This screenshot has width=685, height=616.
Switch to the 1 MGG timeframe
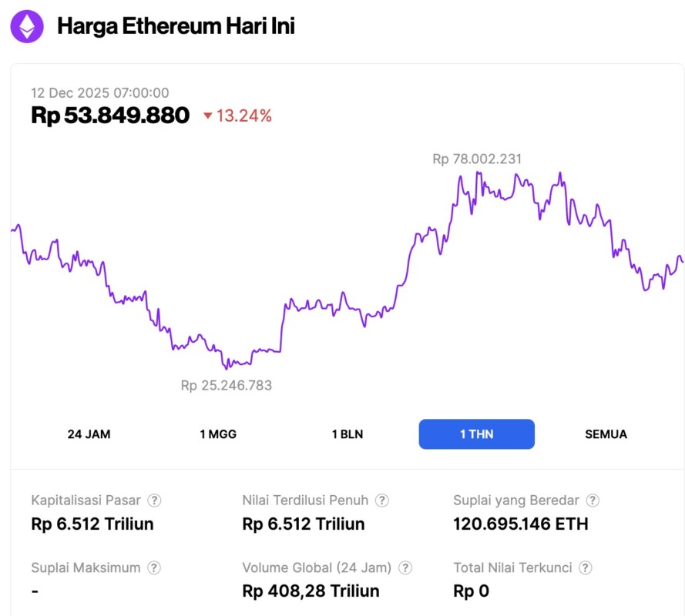pyautogui.click(x=219, y=434)
